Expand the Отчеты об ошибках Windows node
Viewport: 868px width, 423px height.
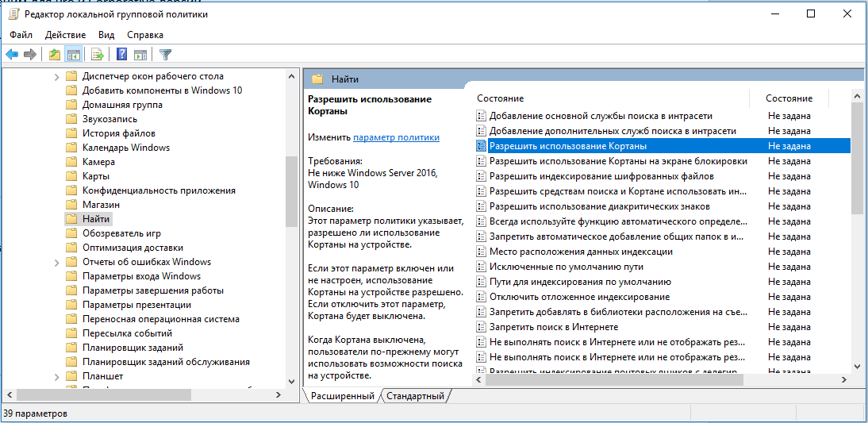coord(57,262)
